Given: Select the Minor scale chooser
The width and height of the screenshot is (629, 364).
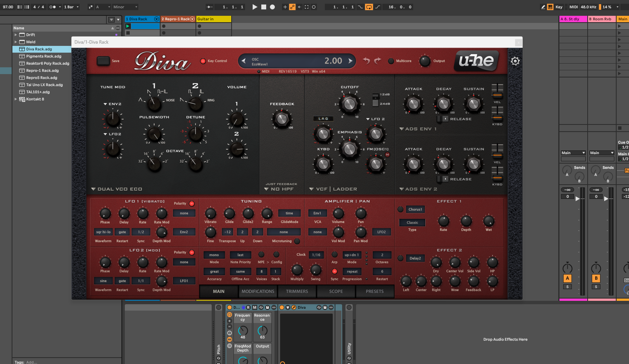Looking at the screenshot, I should [x=125, y=7].
